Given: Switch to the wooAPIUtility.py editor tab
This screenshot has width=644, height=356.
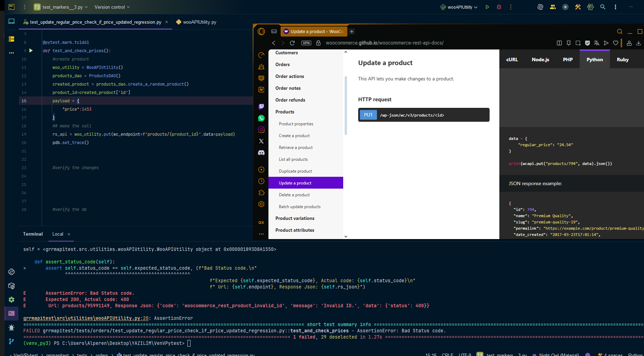Looking at the screenshot, I should (196, 22).
